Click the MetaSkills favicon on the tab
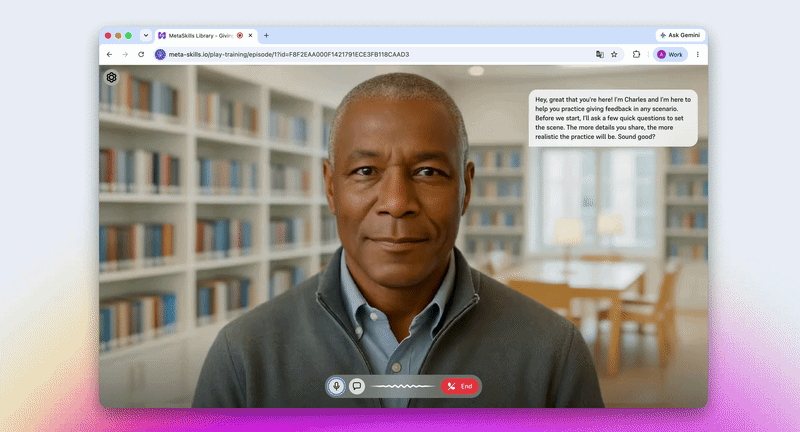 click(162, 36)
